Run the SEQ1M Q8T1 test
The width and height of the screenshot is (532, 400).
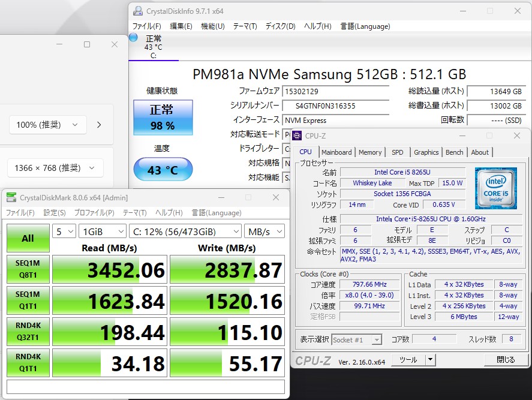coord(28,269)
